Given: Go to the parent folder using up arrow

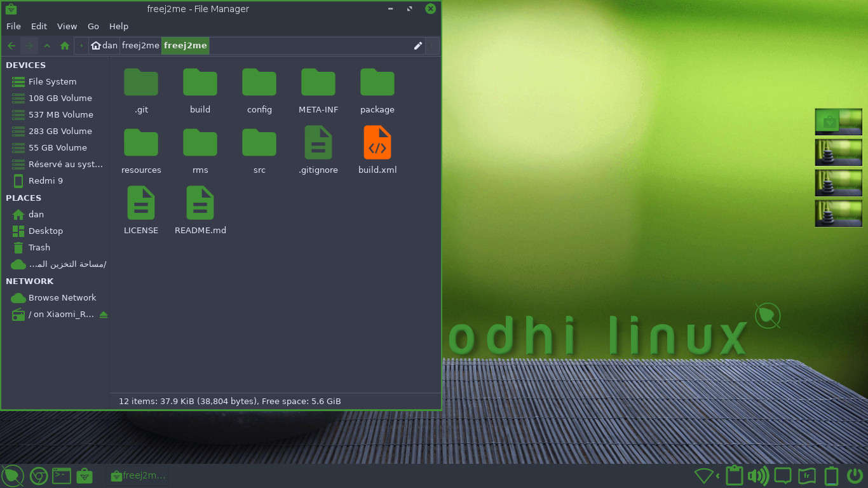Looking at the screenshot, I should [47, 46].
